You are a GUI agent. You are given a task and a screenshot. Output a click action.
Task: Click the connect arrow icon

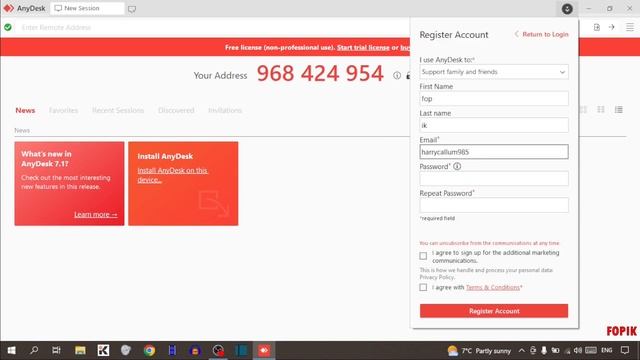coord(611,27)
